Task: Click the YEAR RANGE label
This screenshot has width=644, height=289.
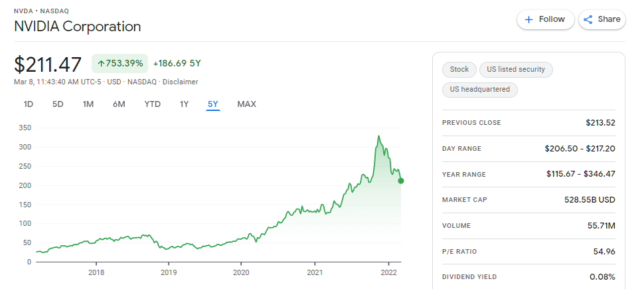Action: click(x=464, y=174)
